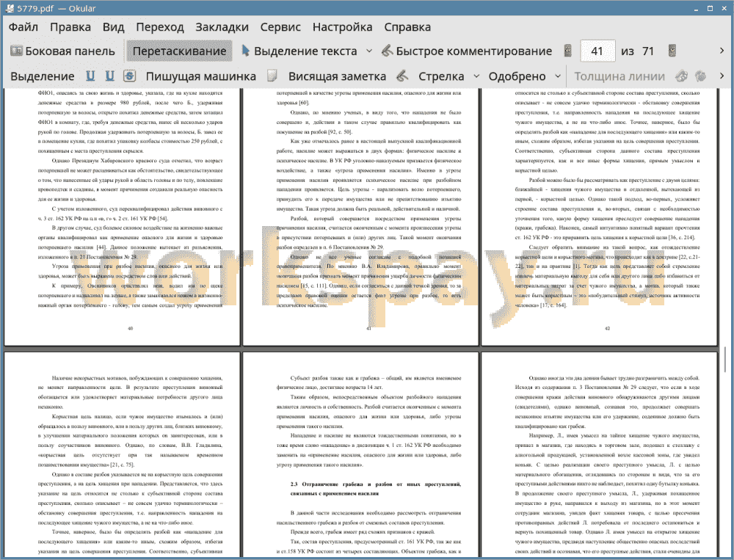The height and width of the screenshot is (560, 734).
Task: Maximize the Okular window
Action: tap(710, 8)
